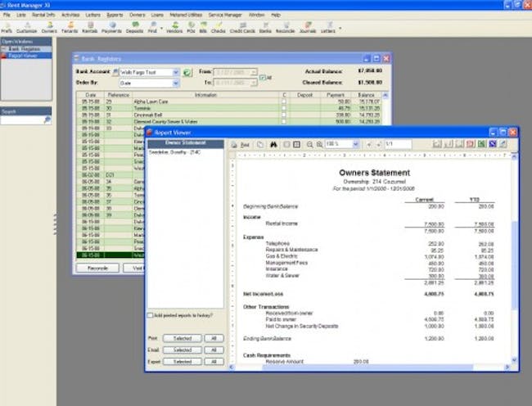Open the File menu
Screen dimensions: 532x406
[7, 15]
